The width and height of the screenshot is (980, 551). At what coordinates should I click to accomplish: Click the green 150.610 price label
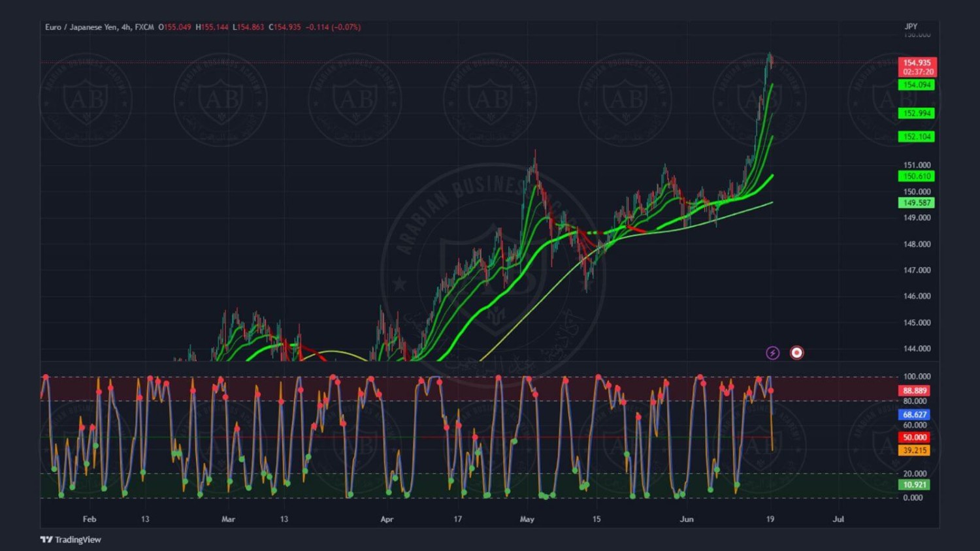[x=917, y=176]
